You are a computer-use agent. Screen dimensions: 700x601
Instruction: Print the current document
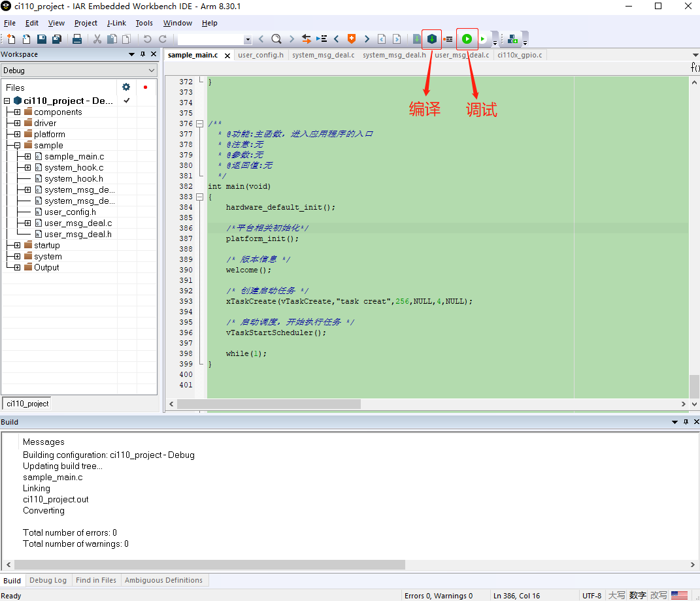coord(76,39)
